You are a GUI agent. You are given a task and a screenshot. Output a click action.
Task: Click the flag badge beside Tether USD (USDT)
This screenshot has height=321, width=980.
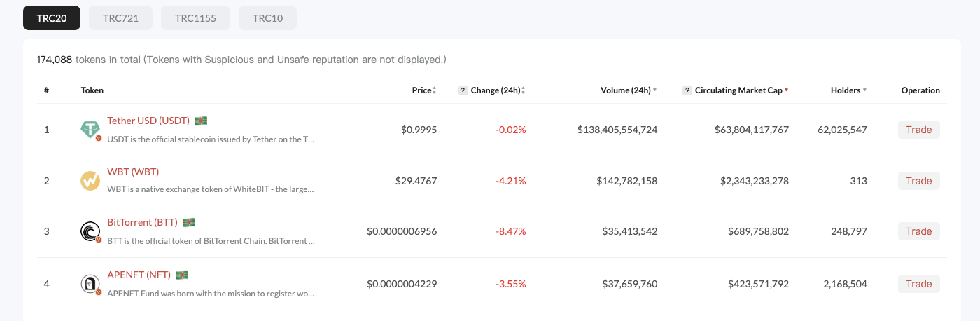[x=201, y=121]
